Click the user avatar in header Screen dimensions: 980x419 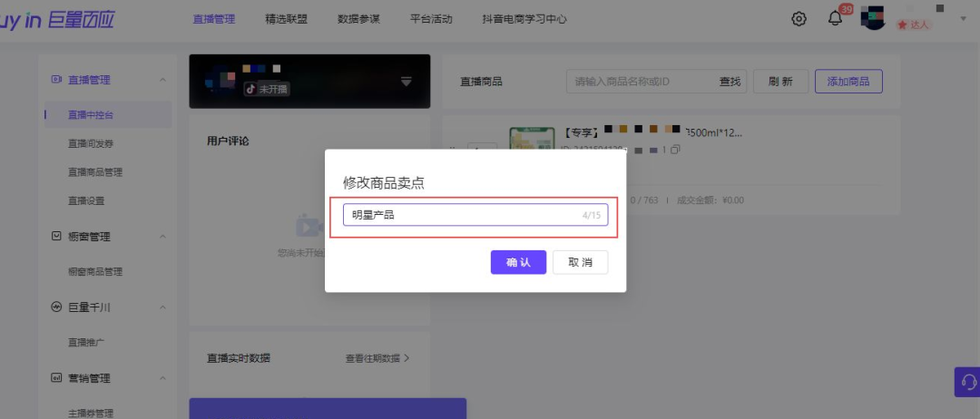[873, 17]
